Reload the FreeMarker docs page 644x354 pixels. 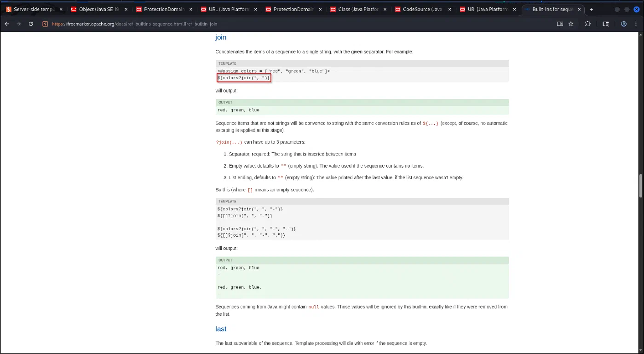(x=31, y=24)
